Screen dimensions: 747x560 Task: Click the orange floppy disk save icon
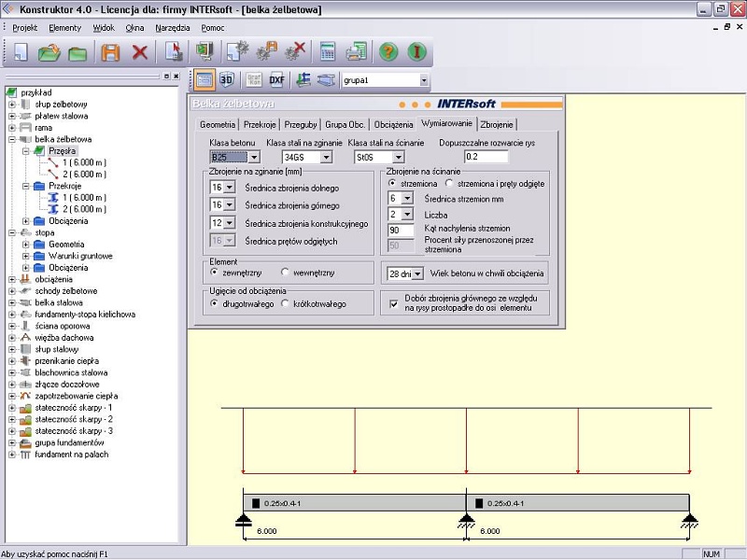pos(111,52)
